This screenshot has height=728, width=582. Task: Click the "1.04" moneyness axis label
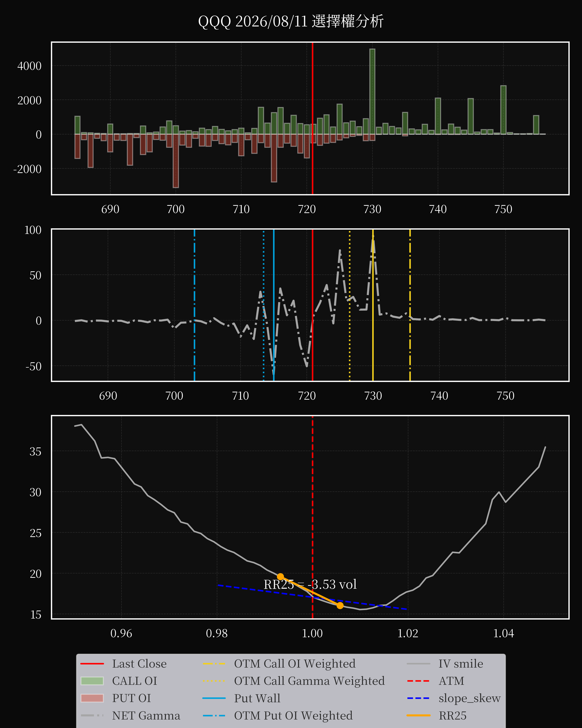pos(503,633)
